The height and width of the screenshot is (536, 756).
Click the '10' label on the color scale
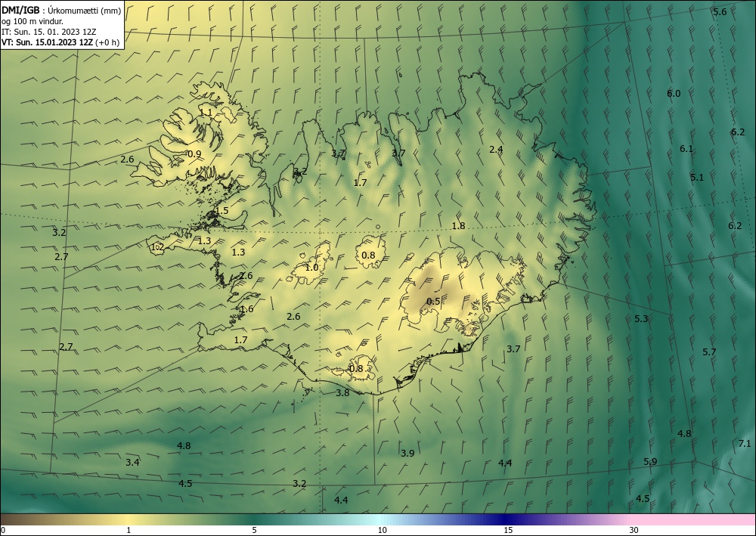point(382,530)
